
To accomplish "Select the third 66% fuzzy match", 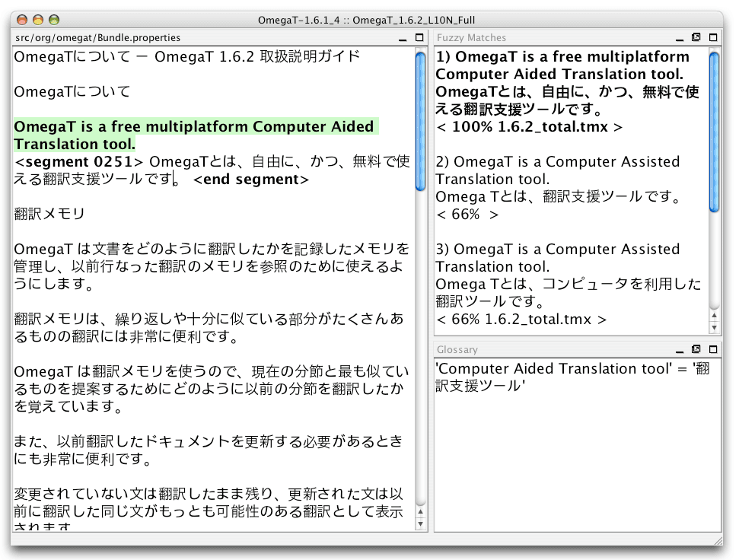I will tap(563, 282).
